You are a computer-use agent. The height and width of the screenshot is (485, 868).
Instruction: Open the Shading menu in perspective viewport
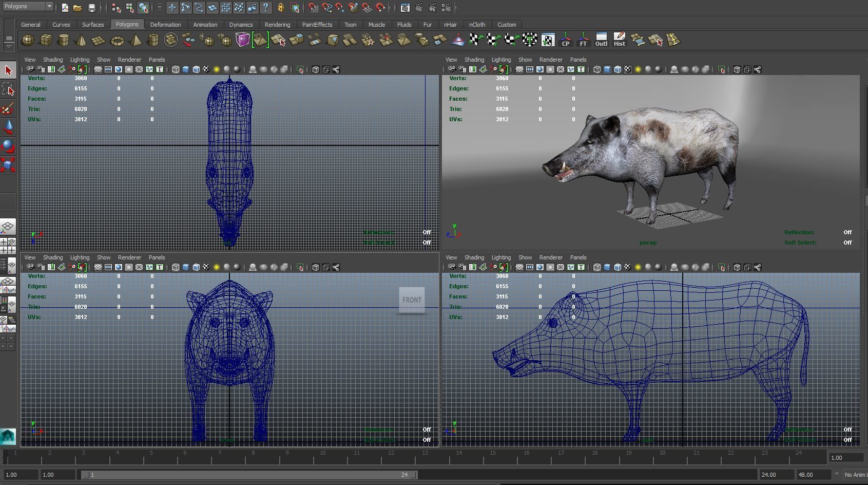point(474,60)
